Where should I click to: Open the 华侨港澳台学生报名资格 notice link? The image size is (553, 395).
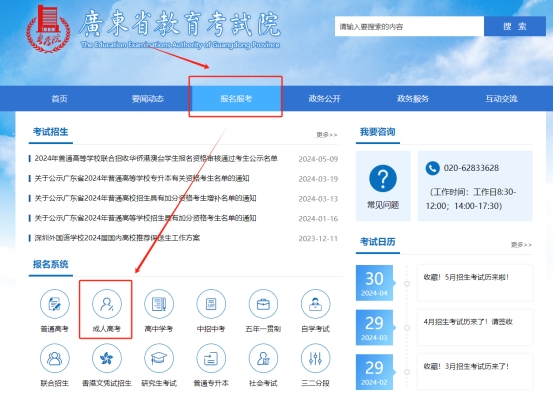[x=156, y=158]
